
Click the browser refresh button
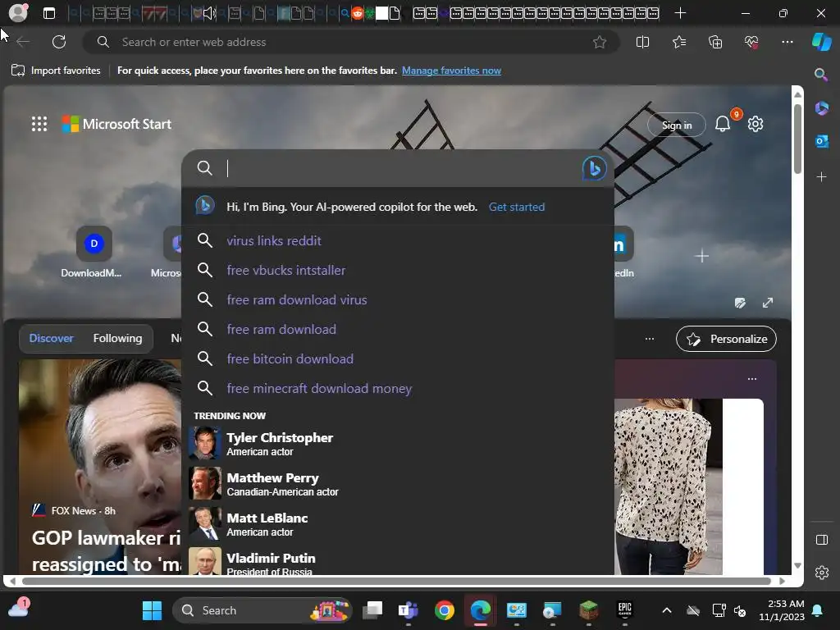click(x=59, y=42)
